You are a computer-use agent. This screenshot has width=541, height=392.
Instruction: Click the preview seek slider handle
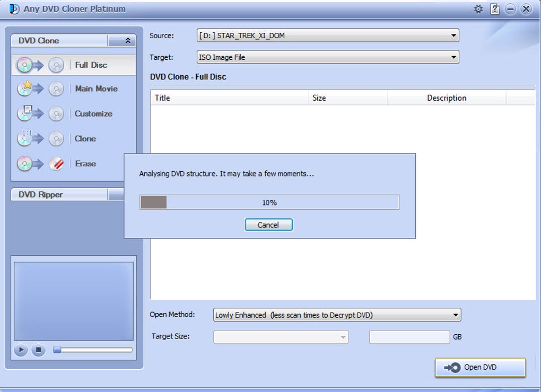57,350
